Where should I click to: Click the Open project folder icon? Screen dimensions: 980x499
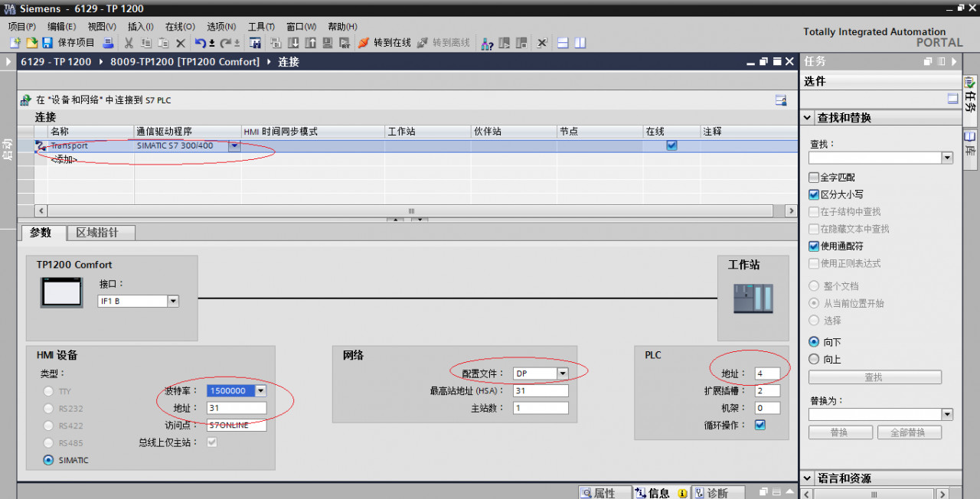pyautogui.click(x=31, y=43)
